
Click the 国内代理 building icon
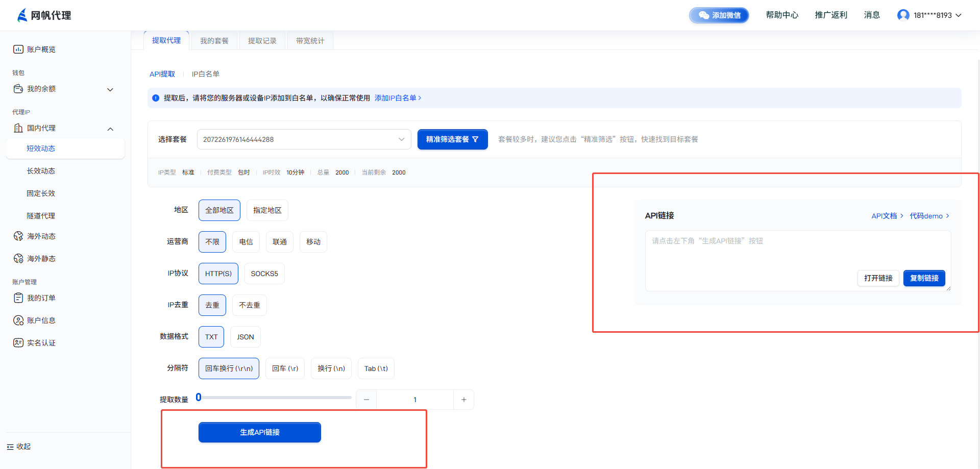[x=18, y=128]
